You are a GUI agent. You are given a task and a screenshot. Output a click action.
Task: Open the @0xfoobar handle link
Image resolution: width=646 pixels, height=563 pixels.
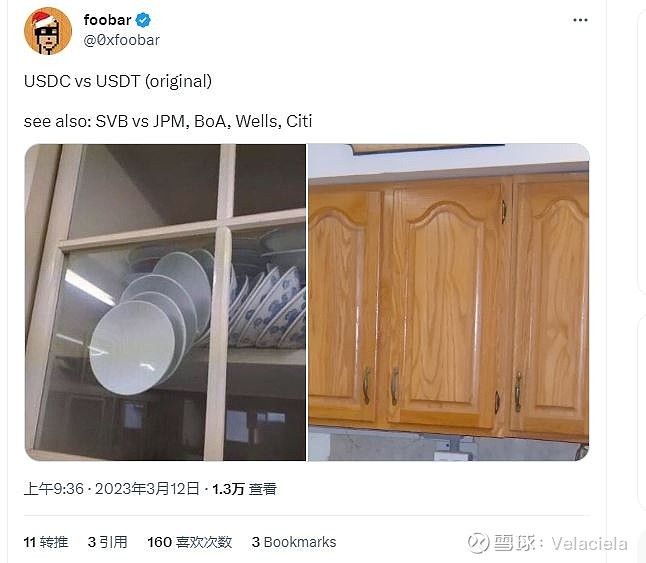(122, 40)
